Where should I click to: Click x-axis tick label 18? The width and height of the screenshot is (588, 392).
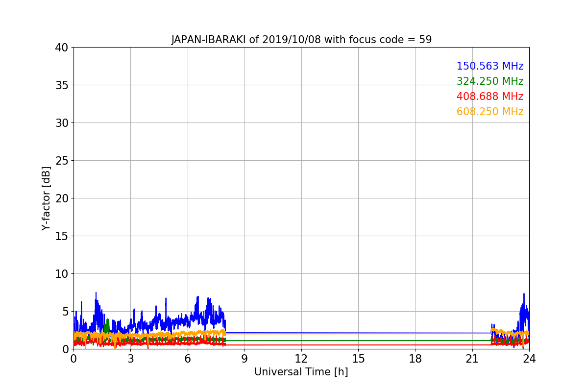click(x=416, y=359)
